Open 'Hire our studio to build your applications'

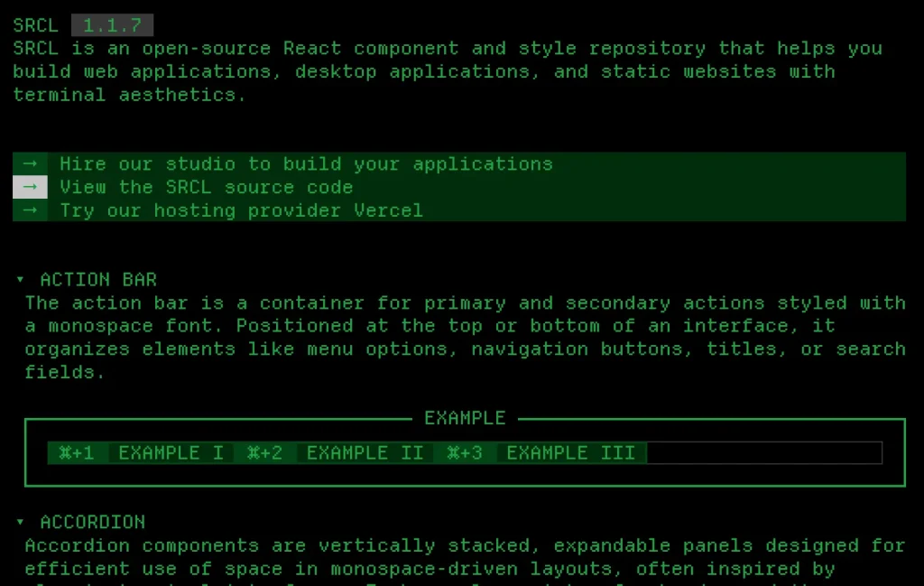306,163
